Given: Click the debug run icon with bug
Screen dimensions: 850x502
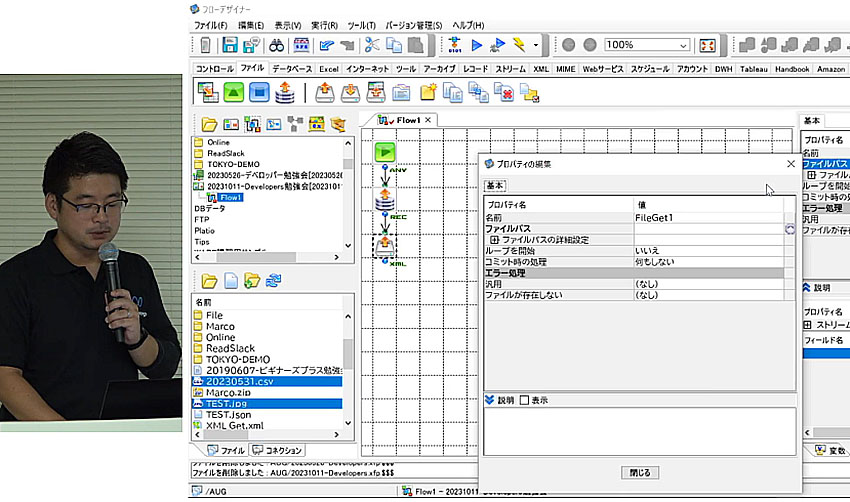Looking at the screenshot, I should [x=498, y=45].
